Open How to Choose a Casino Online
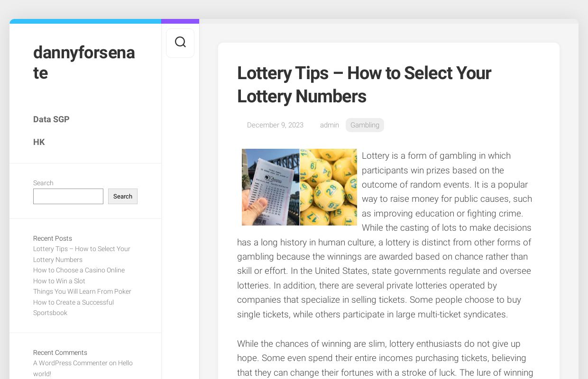This screenshot has width=588, height=379. (79, 270)
